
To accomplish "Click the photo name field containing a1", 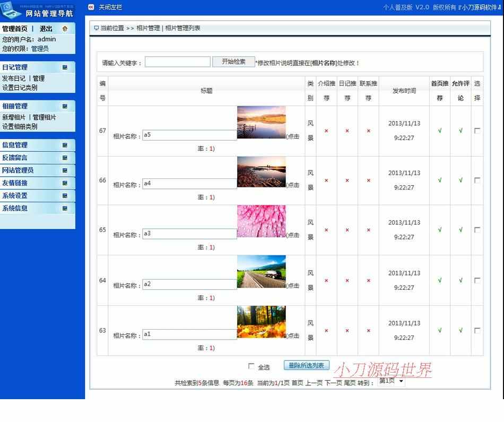I will click(x=189, y=334).
